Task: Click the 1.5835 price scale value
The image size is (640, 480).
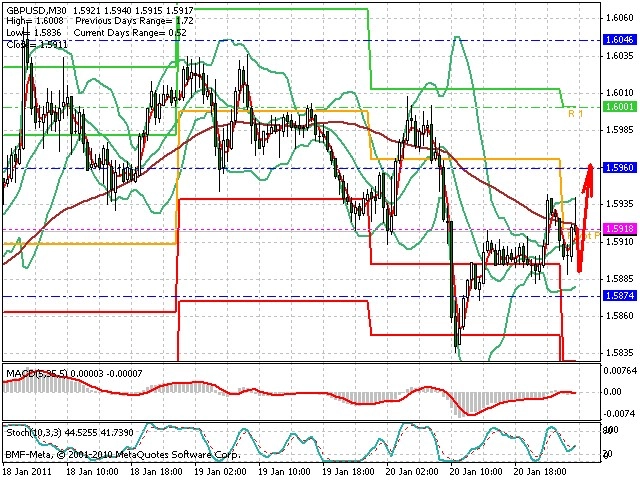Action: click(x=620, y=352)
